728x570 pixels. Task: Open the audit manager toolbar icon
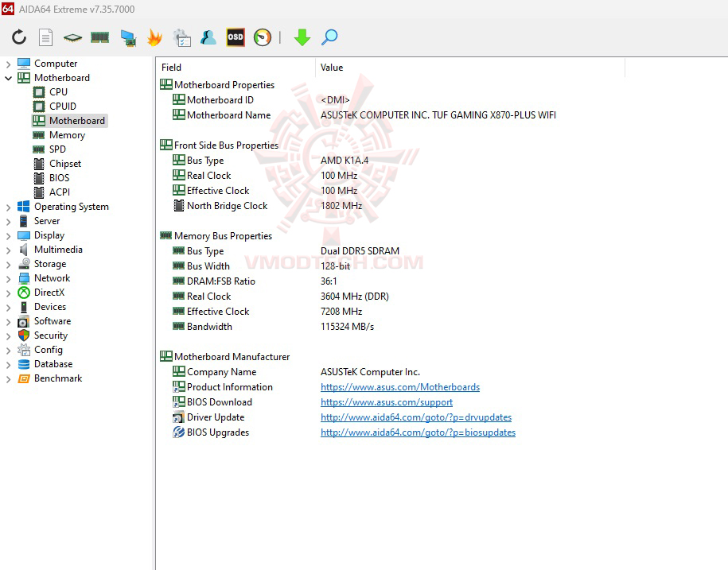pos(182,37)
